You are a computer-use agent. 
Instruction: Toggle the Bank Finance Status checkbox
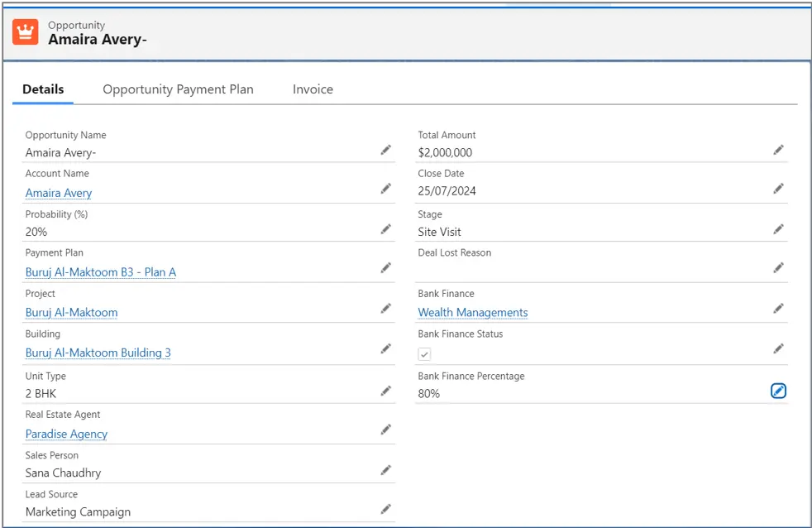425,354
